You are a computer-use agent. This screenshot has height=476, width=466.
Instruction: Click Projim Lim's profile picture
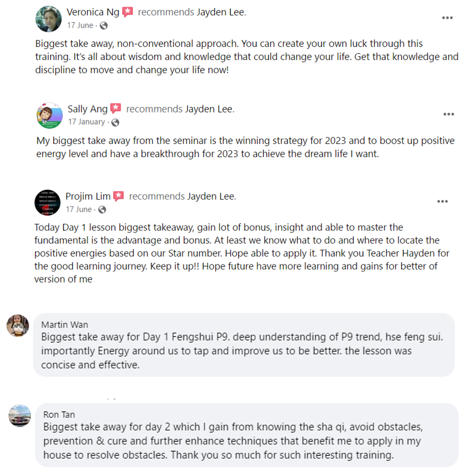47,203
